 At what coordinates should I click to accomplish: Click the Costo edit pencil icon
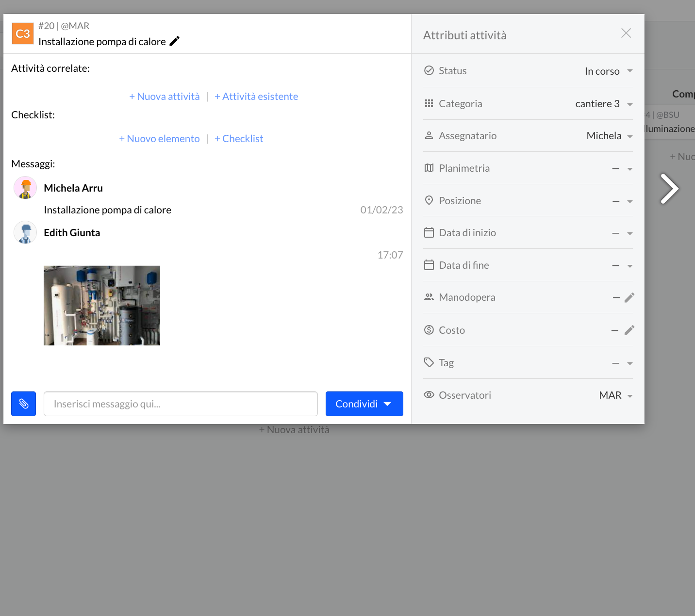click(629, 330)
